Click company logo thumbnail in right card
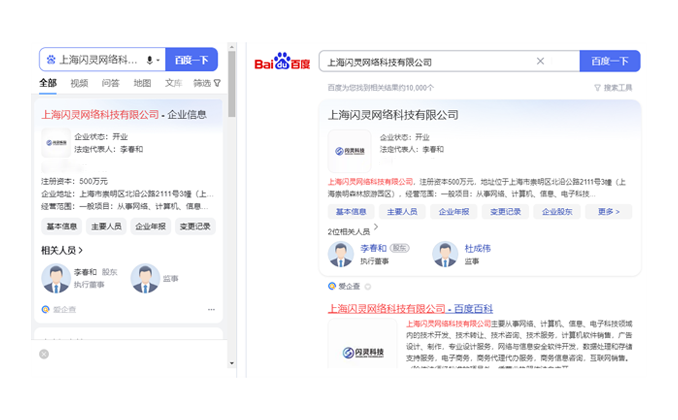678x420 pixels. click(349, 151)
